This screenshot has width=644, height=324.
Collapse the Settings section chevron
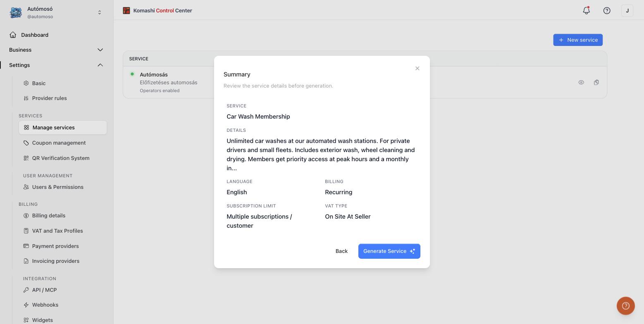click(100, 65)
